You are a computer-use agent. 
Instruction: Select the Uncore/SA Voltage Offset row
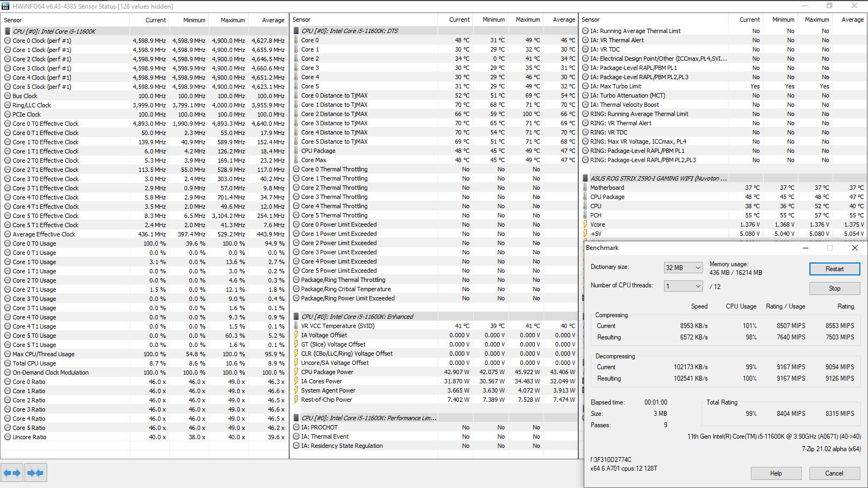pyautogui.click(x=434, y=363)
